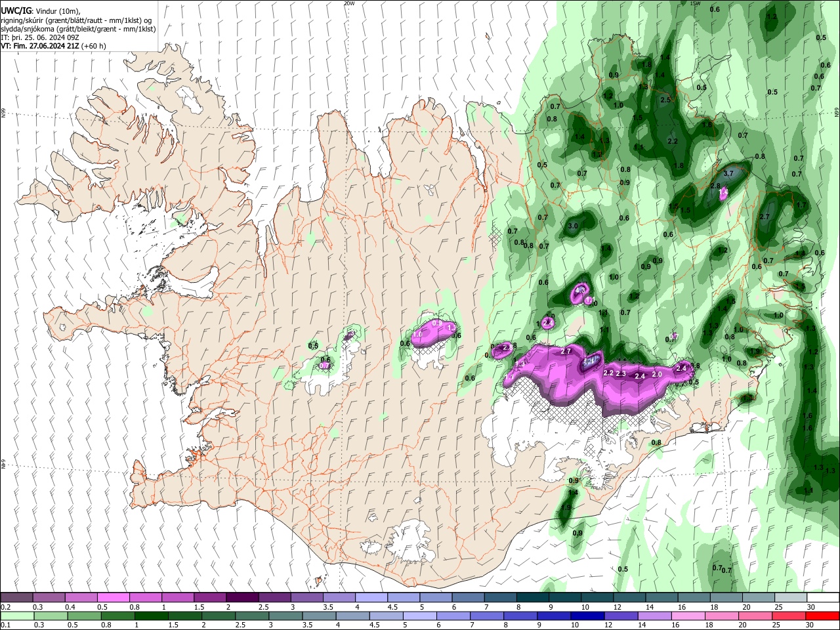The width and height of the screenshot is (840, 630).
Task: Click the "3.7" precipitation value on the map
Action: click(728, 174)
